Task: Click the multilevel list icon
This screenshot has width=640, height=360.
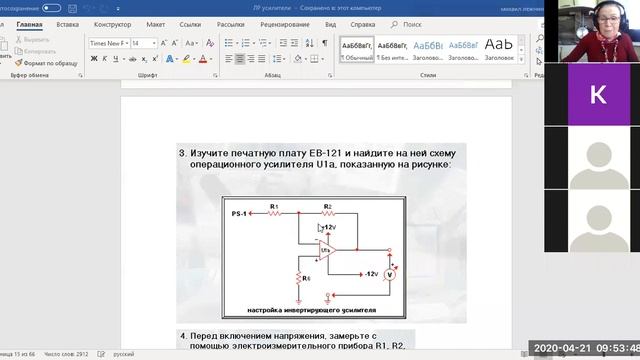Action: (263, 43)
